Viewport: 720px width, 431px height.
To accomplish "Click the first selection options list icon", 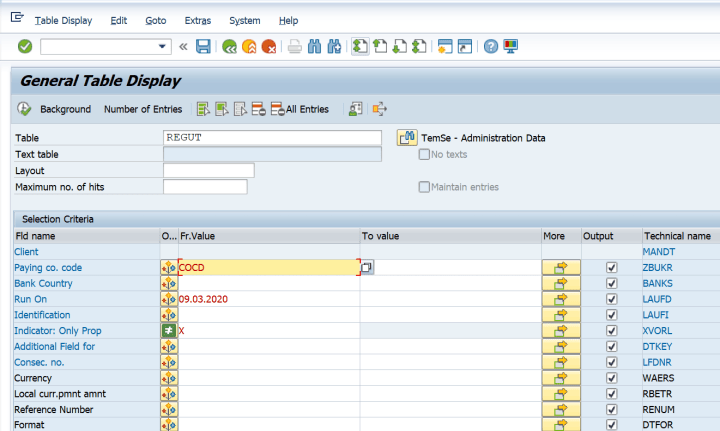I will pyautogui.click(x=203, y=109).
